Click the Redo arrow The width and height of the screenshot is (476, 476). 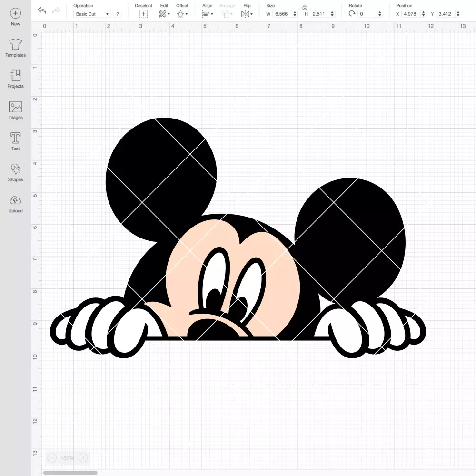pos(56,10)
